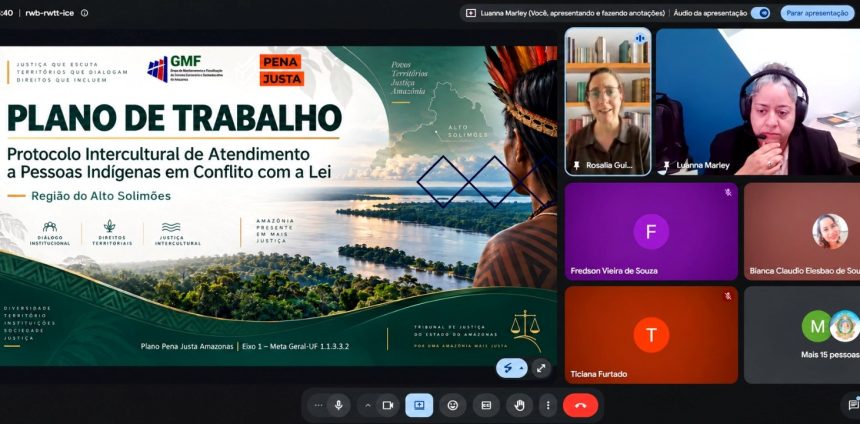The height and width of the screenshot is (424, 860).
Task: Click the PENA JUSTA logo on slide
Action: click(281, 70)
